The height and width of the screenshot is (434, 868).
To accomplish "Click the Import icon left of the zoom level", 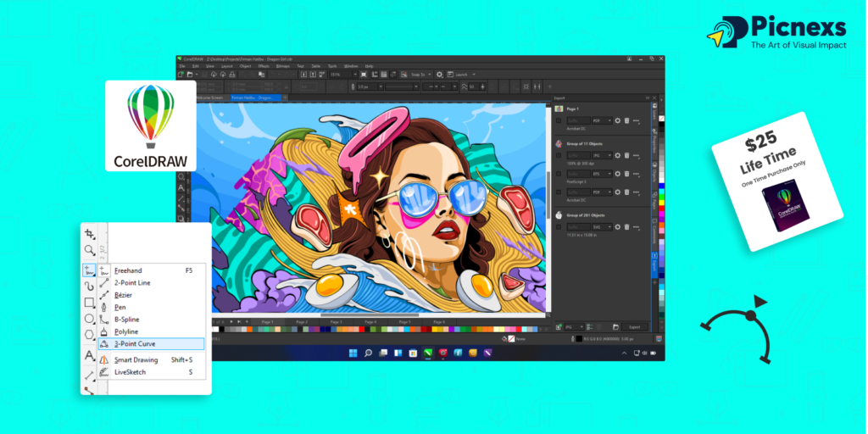I will click(304, 75).
